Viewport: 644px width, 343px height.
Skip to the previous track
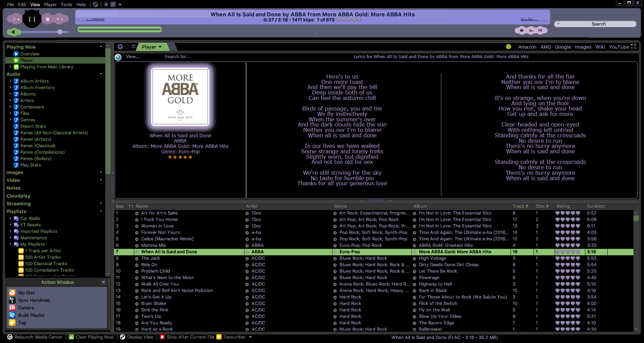coord(16,19)
